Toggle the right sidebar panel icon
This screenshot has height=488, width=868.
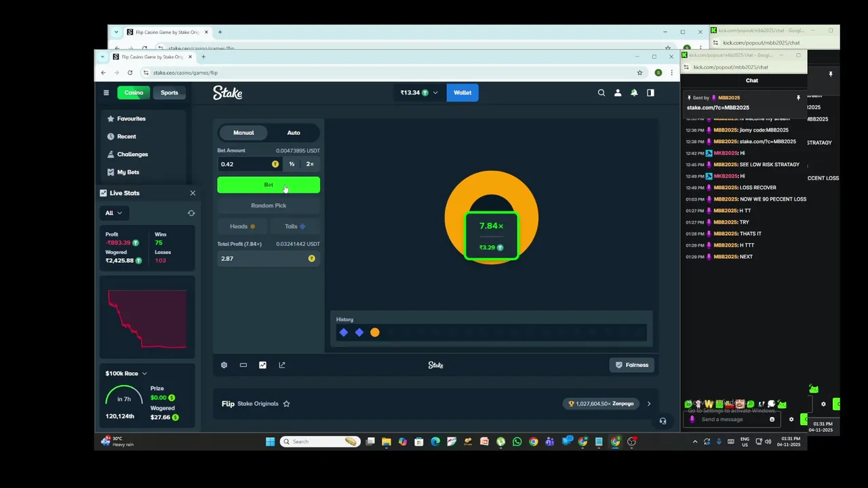(650, 93)
